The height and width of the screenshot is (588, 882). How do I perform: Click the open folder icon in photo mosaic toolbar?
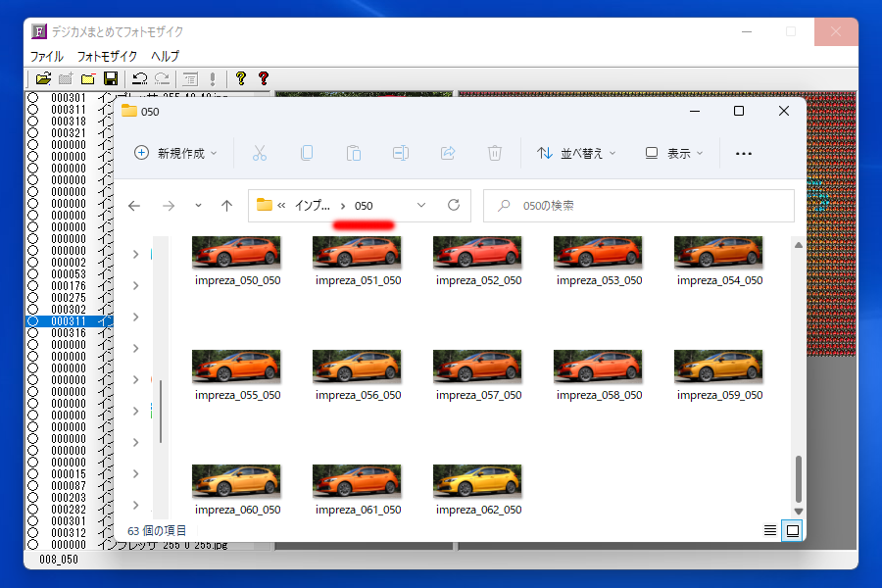[x=43, y=78]
